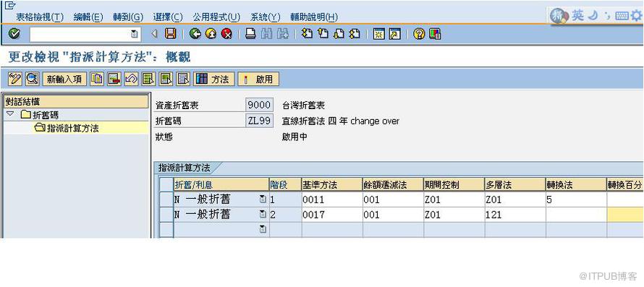The height and width of the screenshot is (287, 644).
Task: Open value help for phase 2 折舊/利息
Action: click(263, 215)
